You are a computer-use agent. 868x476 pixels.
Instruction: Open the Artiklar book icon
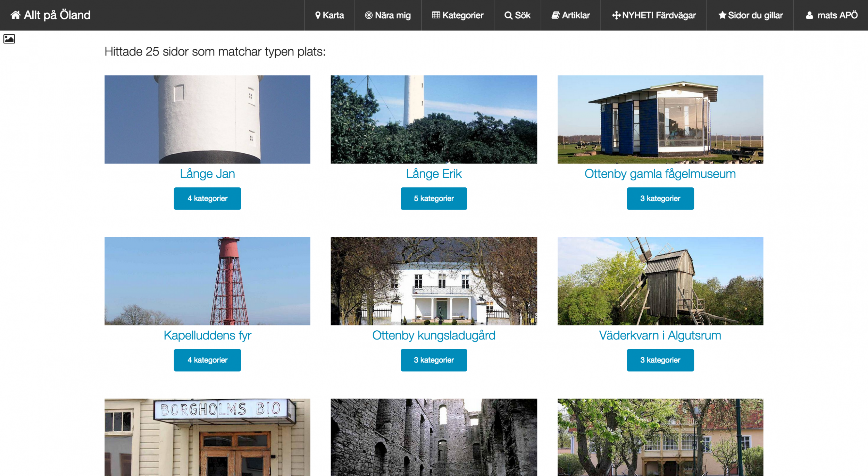556,15
